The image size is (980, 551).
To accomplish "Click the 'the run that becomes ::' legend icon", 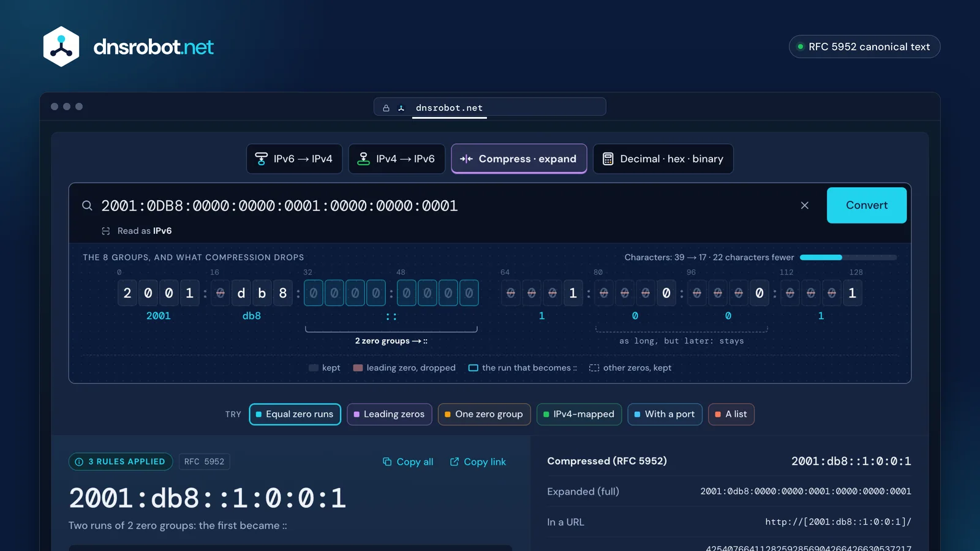I will (x=473, y=368).
